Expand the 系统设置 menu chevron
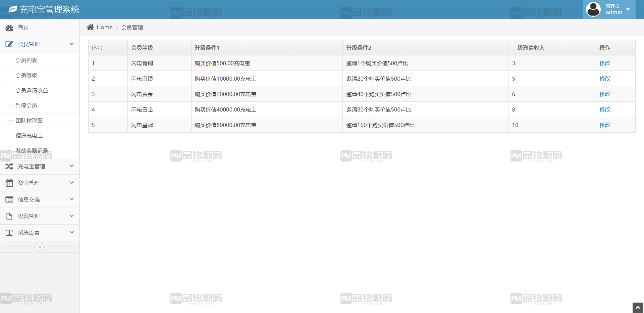This screenshot has width=644, height=313. [x=72, y=232]
